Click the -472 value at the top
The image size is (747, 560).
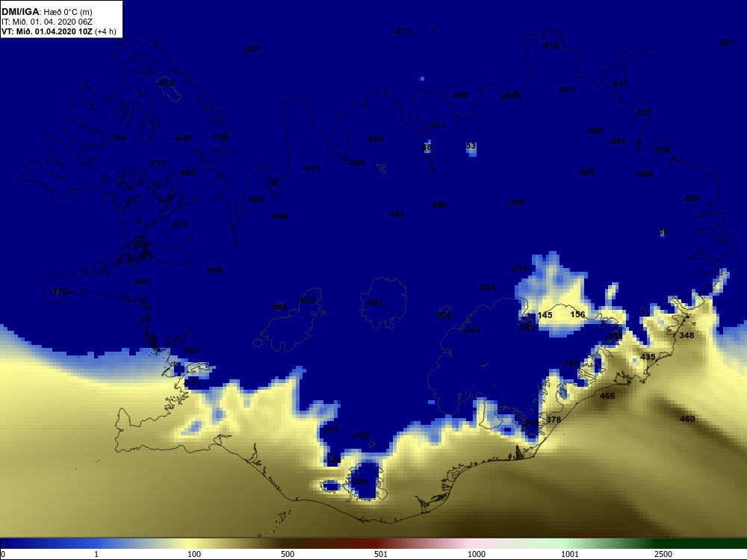point(402,31)
